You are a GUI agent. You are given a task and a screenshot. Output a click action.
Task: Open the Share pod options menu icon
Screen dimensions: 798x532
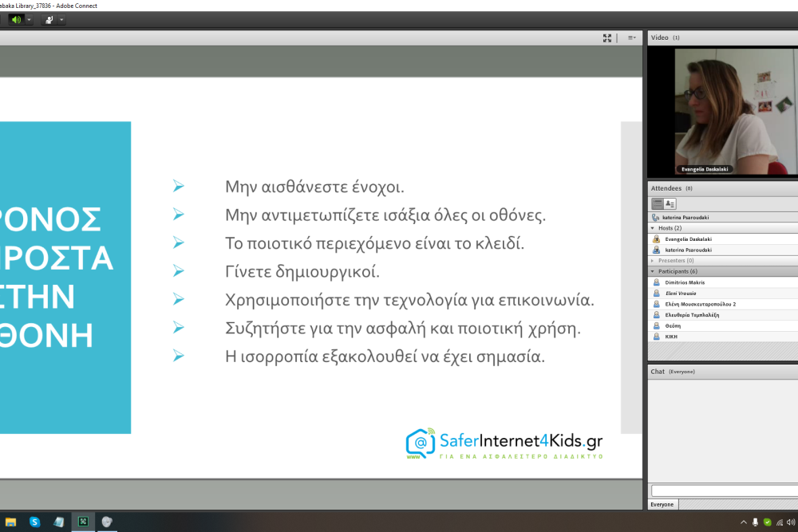[x=630, y=37]
